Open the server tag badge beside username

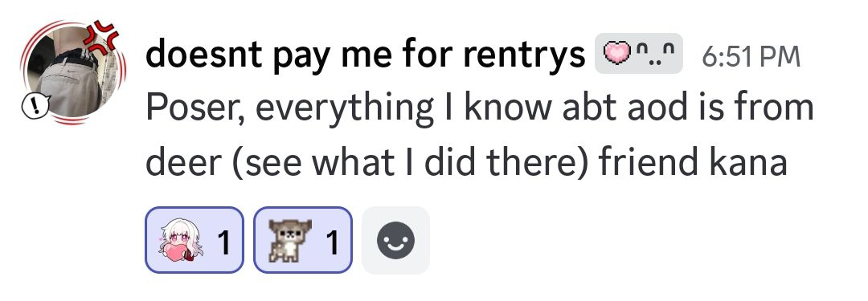(639, 54)
